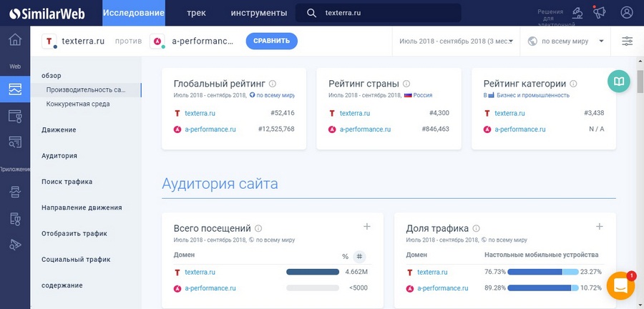Expand the Движение section
Viewport: 644px width, 309px height.
pos(59,129)
